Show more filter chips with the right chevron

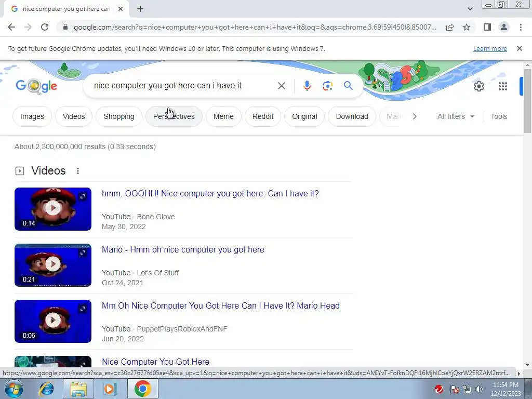pyautogui.click(x=414, y=116)
